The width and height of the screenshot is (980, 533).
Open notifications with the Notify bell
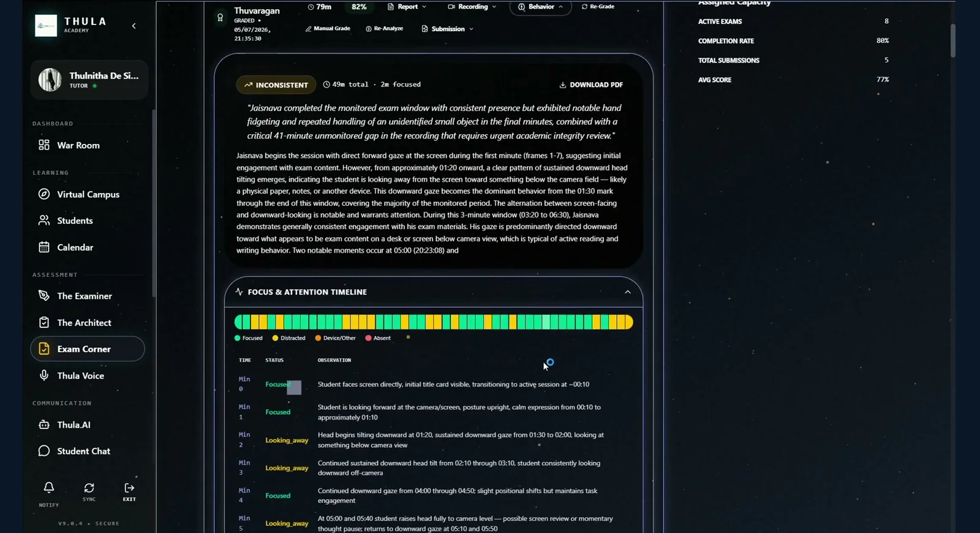(49, 488)
